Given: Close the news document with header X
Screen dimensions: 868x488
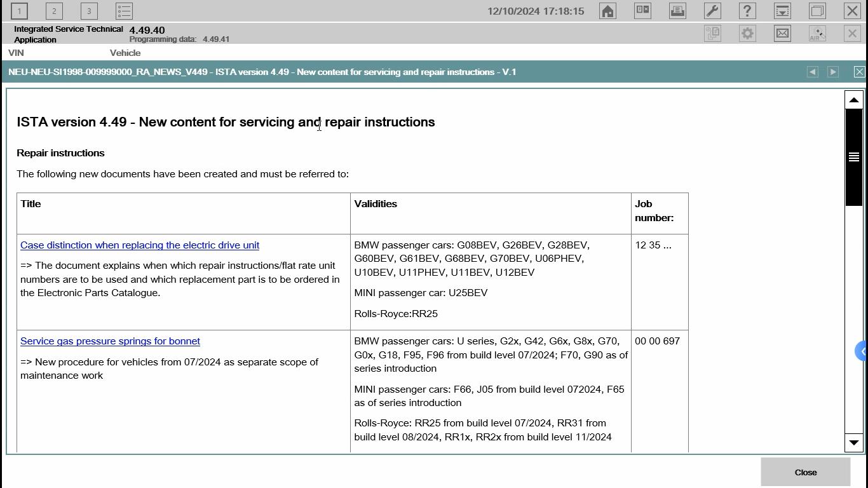Looking at the screenshot, I should click(859, 72).
